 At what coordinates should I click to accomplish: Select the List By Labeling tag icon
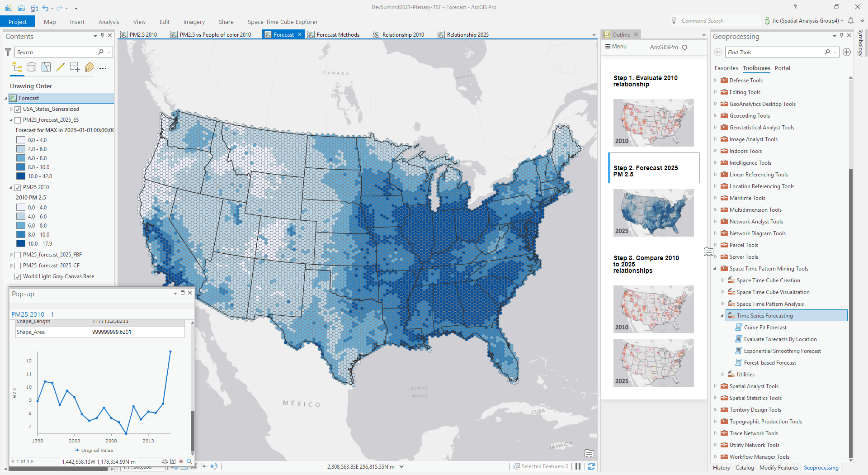click(90, 67)
